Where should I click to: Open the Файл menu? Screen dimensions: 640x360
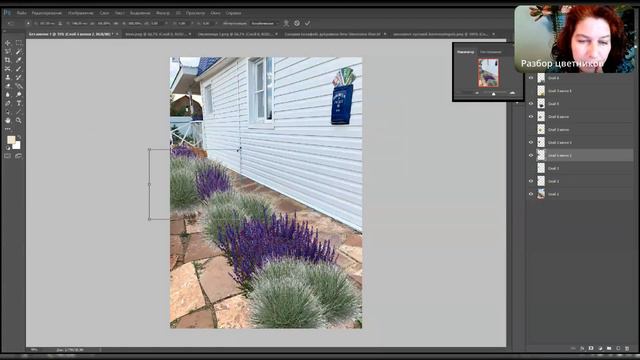[21, 13]
